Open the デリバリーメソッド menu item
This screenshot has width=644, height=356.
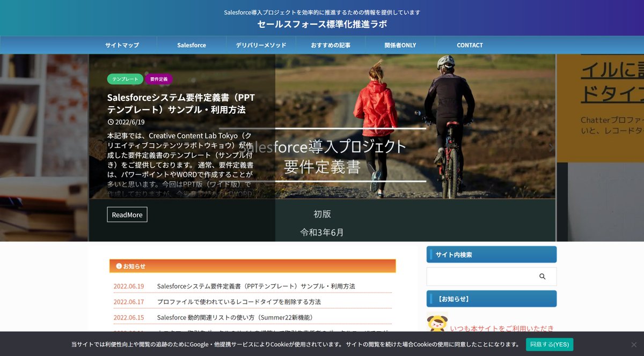261,45
